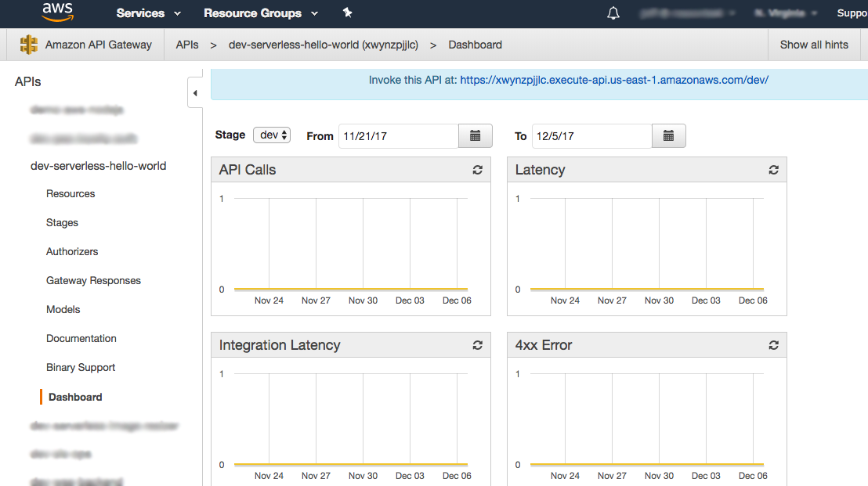Select the Authorizers tree item
The image size is (868, 486).
(x=72, y=251)
